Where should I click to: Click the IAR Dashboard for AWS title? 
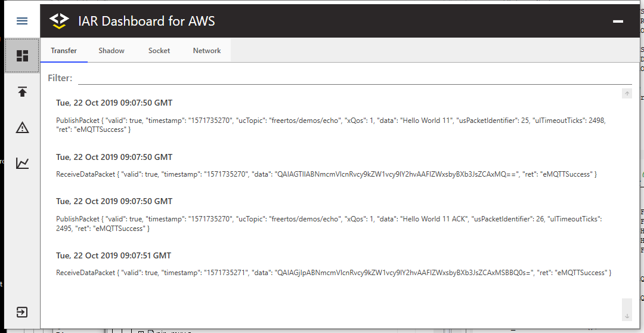(x=147, y=21)
